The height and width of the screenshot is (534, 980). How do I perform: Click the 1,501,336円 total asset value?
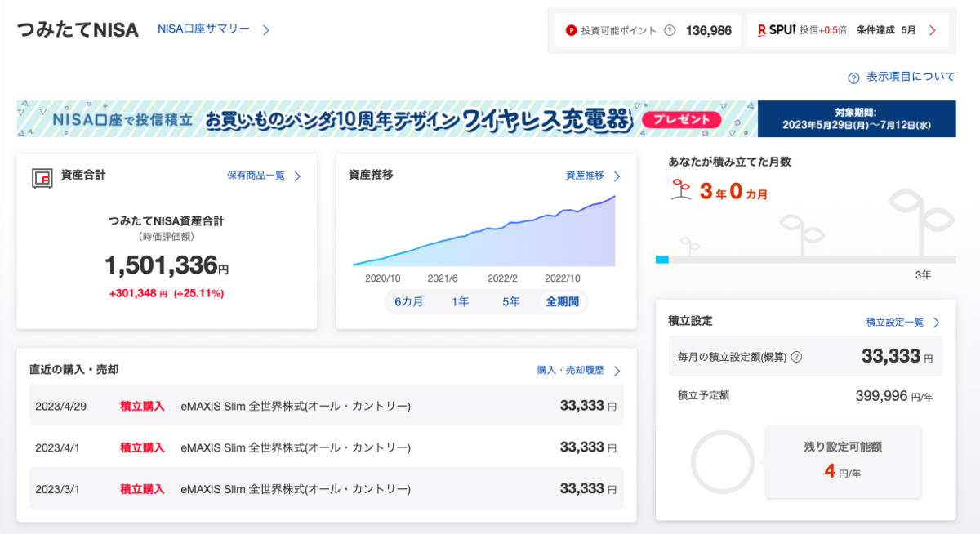tap(167, 265)
